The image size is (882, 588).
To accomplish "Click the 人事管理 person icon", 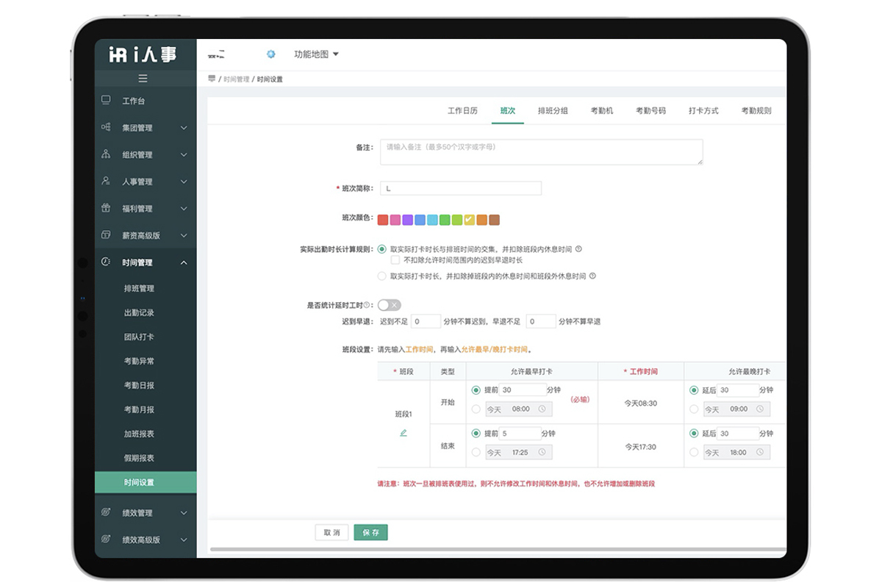I will (106, 181).
